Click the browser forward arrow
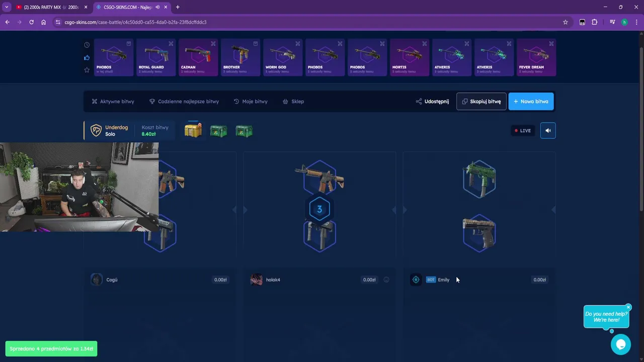 pyautogui.click(x=19, y=22)
